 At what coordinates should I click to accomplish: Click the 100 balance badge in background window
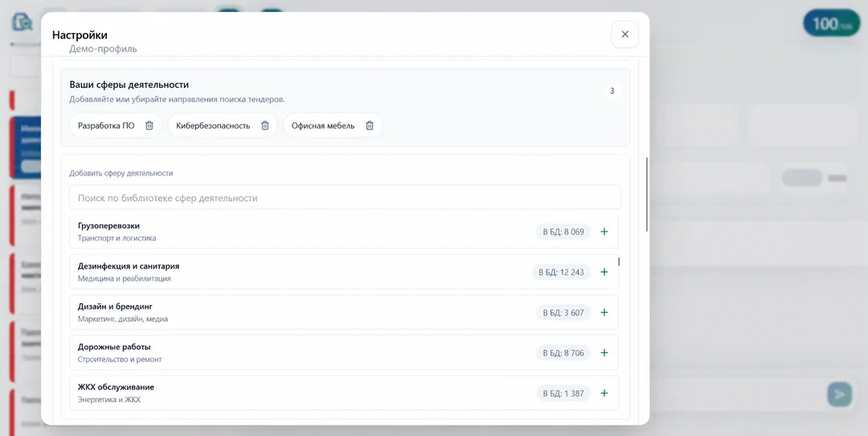coord(832,23)
